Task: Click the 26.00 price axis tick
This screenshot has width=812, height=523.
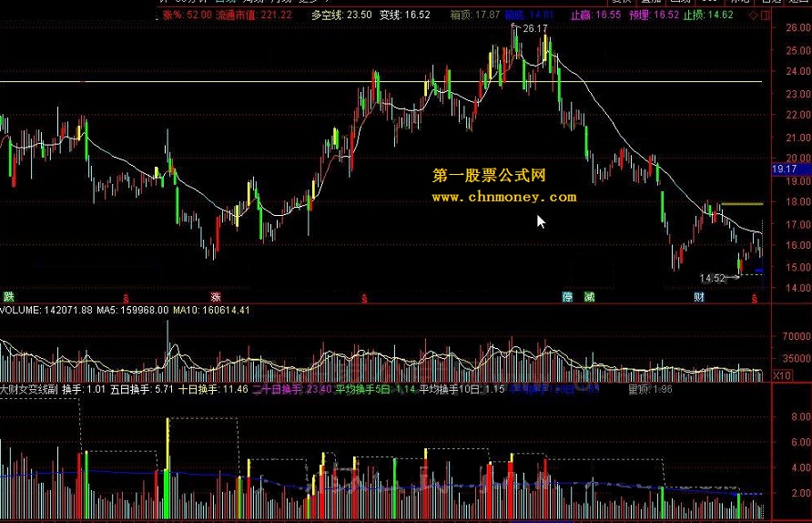Action: (x=798, y=27)
